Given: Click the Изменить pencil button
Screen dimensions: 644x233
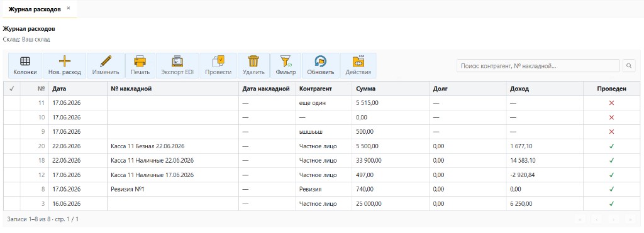Looking at the screenshot, I should (106, 66).
